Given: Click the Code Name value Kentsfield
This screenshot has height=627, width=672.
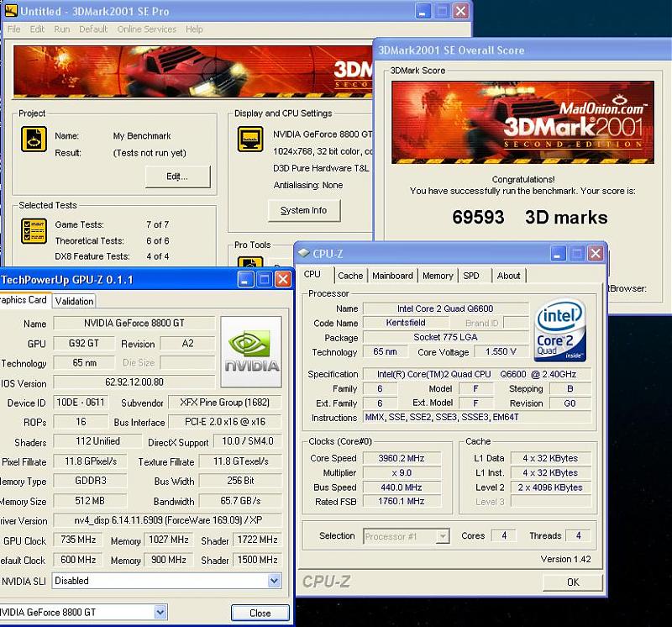Looking at the screenshot, I should point(406,323).
